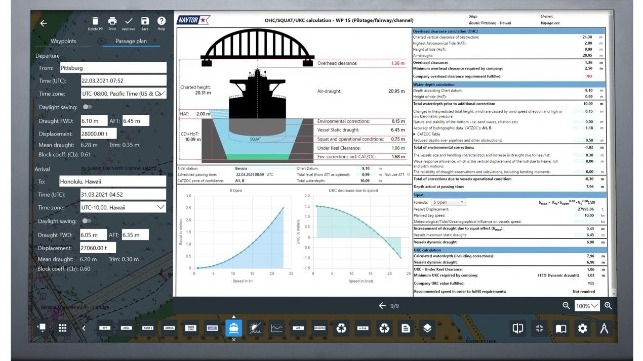The width and height of the screenshot is (643, 361).
Task: Zoom in the report with magnifier plus icon
Action: (608, 306)
